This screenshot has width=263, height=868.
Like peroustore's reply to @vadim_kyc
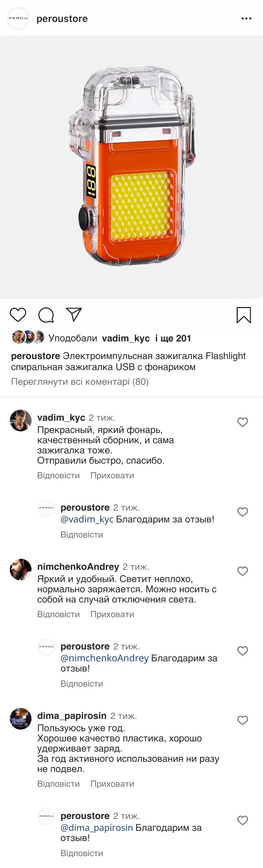tap(243, 512)
